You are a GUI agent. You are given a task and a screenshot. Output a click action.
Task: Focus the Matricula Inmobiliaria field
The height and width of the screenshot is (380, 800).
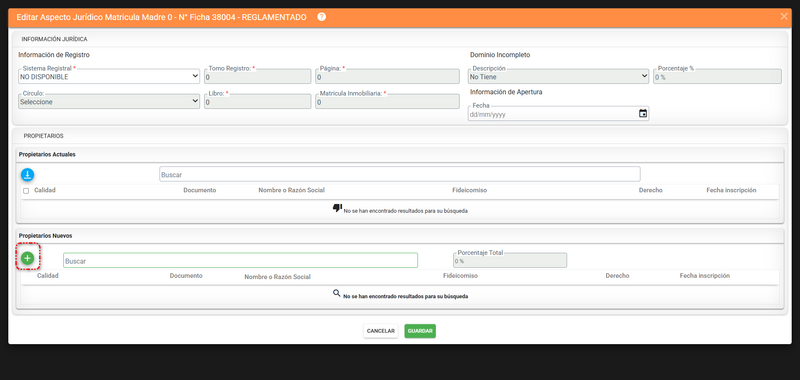click(387, 102)
